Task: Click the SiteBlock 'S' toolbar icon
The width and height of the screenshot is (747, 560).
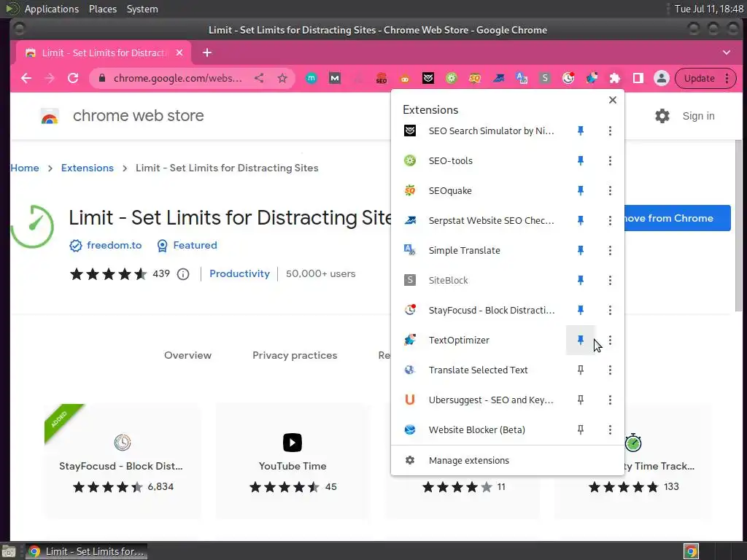Action: tap(544, 78)
